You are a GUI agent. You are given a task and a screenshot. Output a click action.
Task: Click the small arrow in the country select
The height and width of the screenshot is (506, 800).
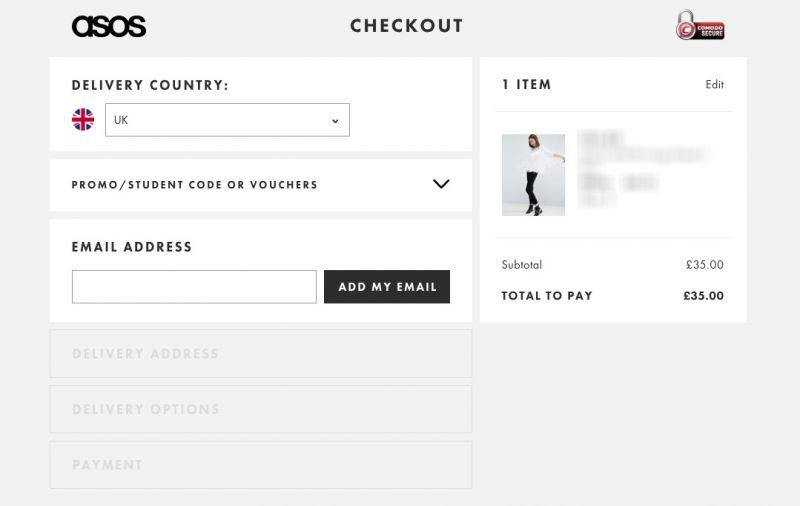tap(335, 121)
